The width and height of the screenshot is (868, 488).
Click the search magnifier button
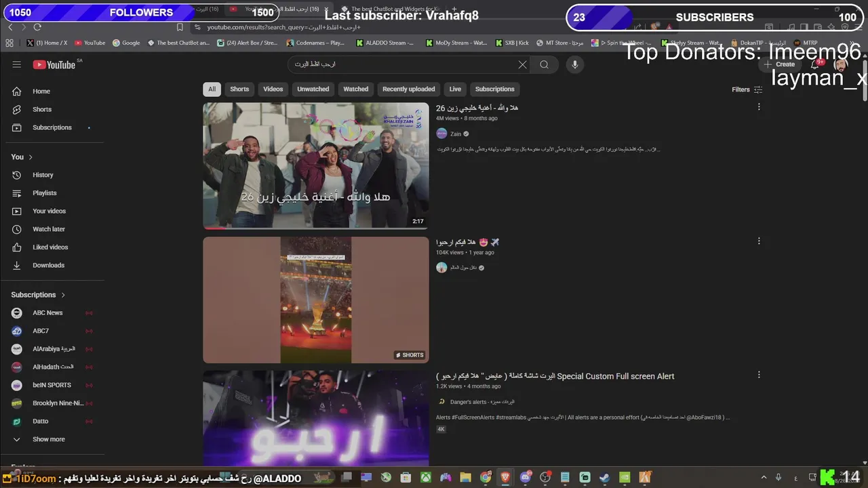click(x=544, y=64)
